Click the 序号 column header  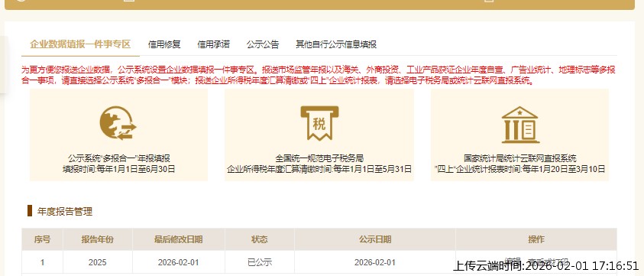pyautogui.click(x=42, y=239)
